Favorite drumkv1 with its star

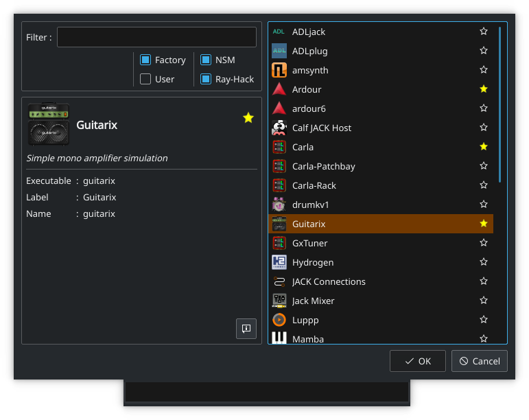[x=484, y=205]
